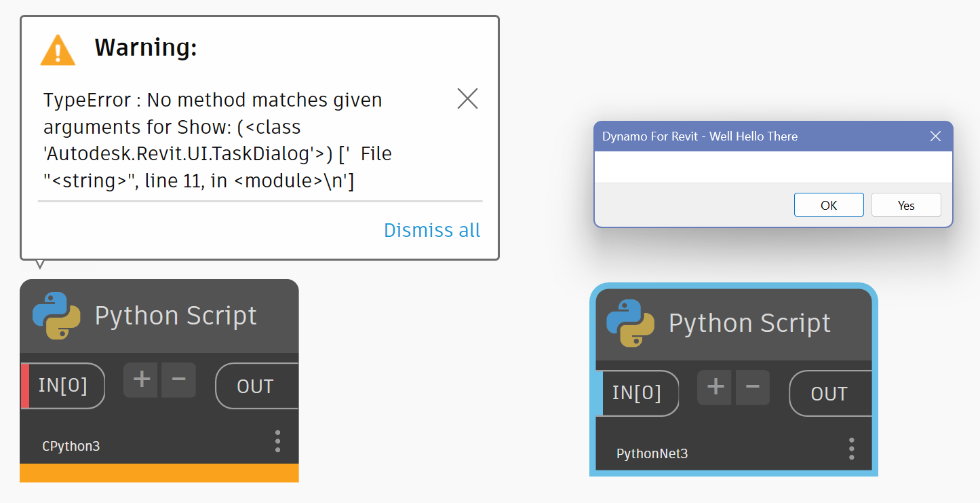Viewport: 980px width, 503px height.
Task: Click the orange warning triangle icon
Action: pyautogui.click(x=58, y=50)
